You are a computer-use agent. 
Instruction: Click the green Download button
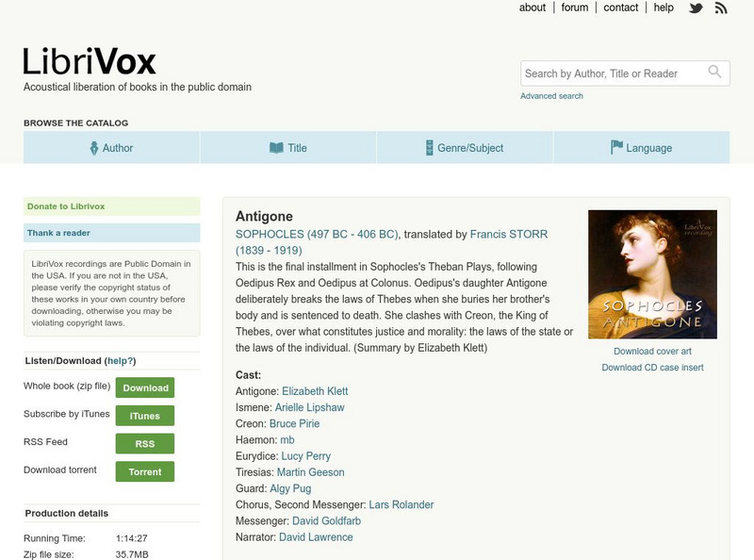145,387
